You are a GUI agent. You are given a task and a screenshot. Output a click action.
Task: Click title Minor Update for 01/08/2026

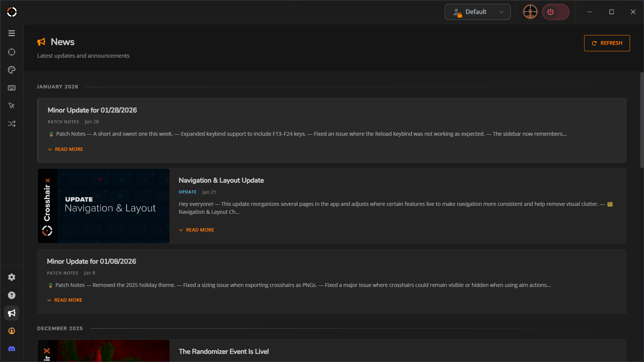pos(92,261)
